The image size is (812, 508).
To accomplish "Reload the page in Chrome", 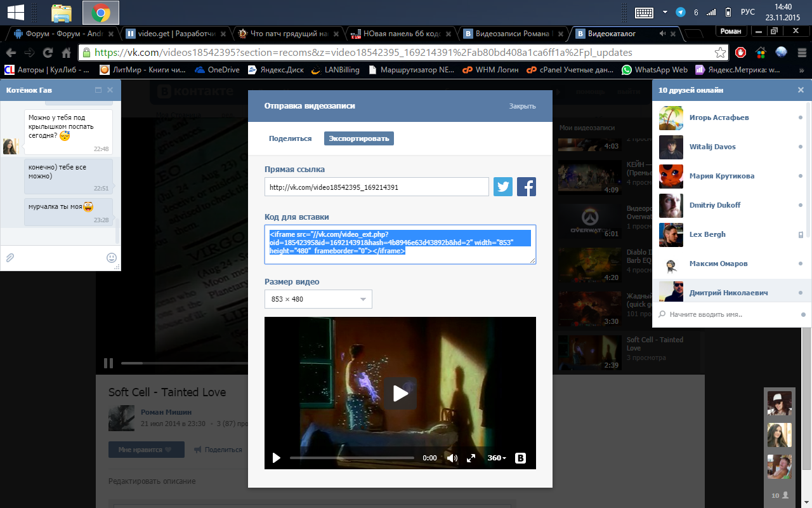I will coord(48,53).
